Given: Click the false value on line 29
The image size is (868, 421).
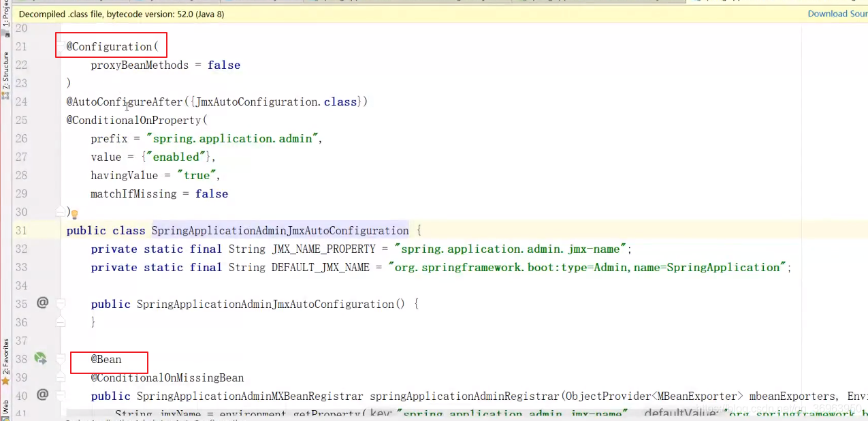Looking at the screenshot, I should click(212, 193).
